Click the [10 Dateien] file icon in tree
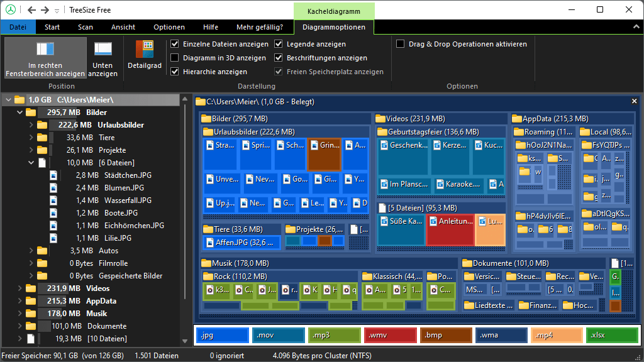This screenshot has height=362, width=644. pos(31,339)
